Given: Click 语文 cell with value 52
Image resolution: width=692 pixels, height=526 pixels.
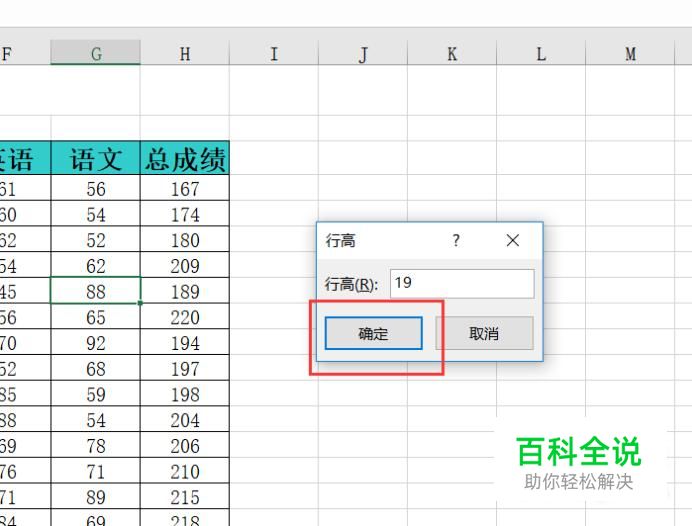Looking at the screenshot, I should coord(96,240).
